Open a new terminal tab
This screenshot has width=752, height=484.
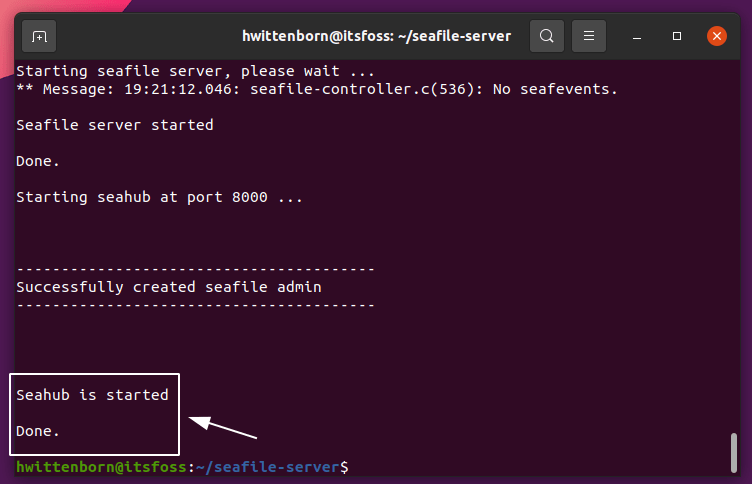point(39,36)
